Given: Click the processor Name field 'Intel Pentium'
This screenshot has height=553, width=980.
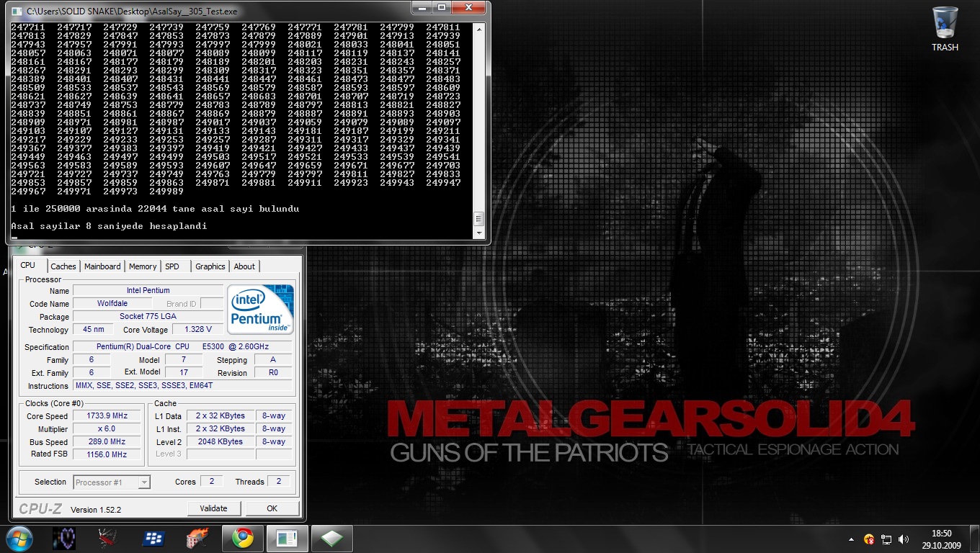Looking at the screenshot, I should pos(148,291).
